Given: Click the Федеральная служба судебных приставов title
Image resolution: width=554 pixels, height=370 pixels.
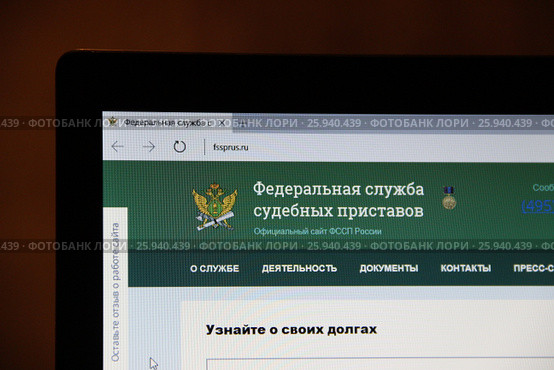Looking at the screenshot, I should [338, 200].
